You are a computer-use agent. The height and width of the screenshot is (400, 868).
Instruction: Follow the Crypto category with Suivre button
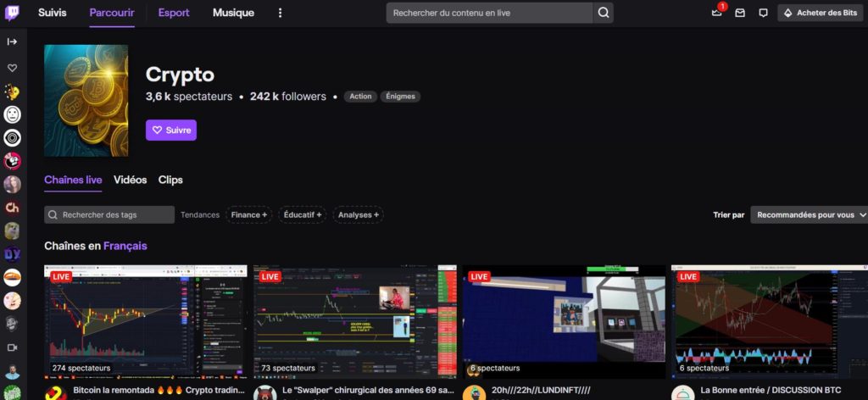tap(171, 130)
